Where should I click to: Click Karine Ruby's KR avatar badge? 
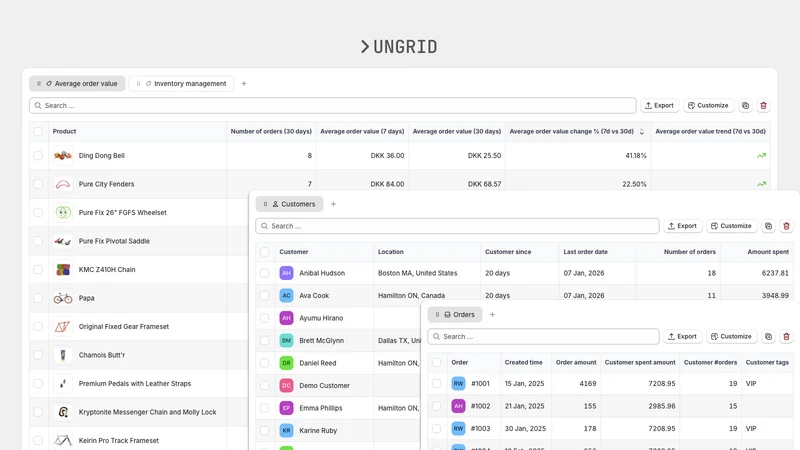click(286, 430)
